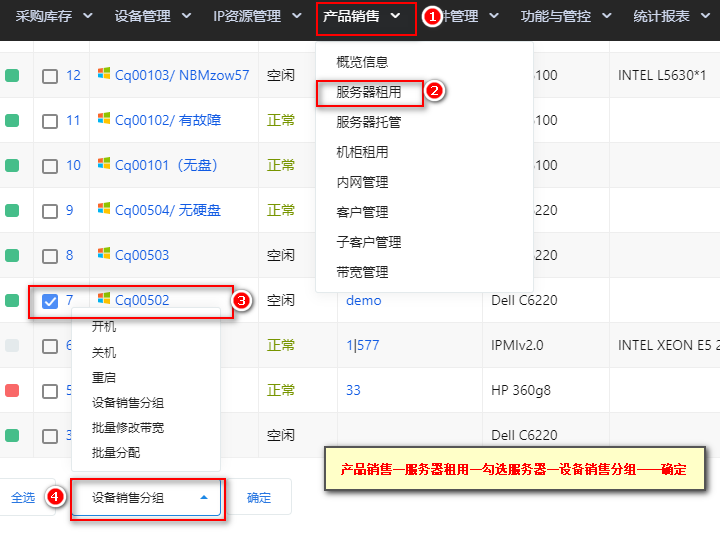Click green status square for row 12
Screen dimensions: 720x538
click(12, 75)
